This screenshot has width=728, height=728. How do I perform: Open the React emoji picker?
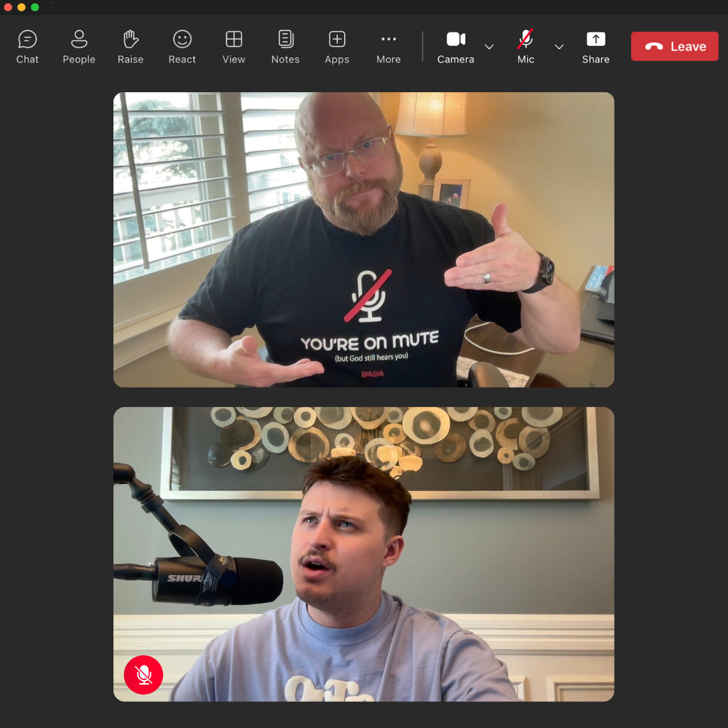182,47
